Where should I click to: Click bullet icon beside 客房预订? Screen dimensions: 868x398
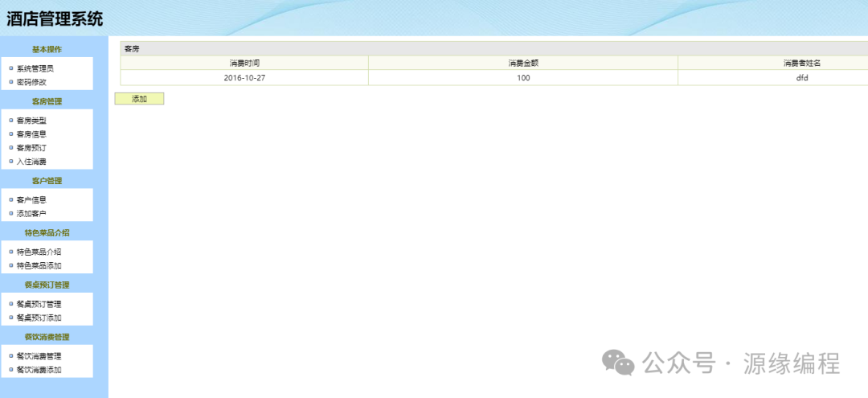point(11,148)
